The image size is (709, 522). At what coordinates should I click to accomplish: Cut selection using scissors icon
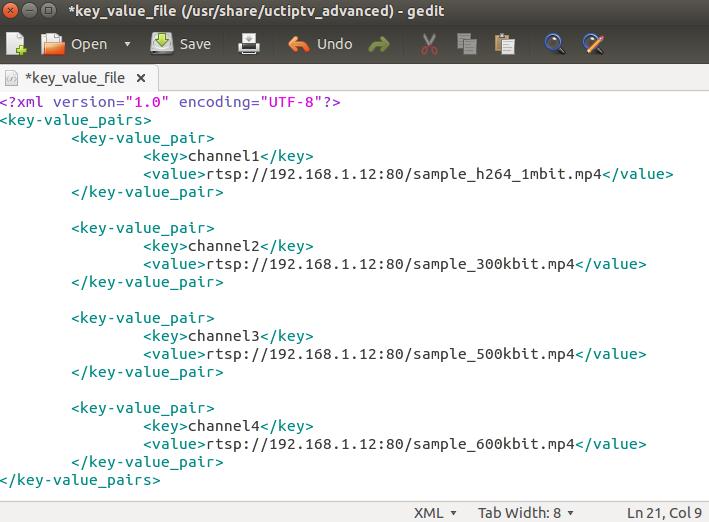[429, 44]
